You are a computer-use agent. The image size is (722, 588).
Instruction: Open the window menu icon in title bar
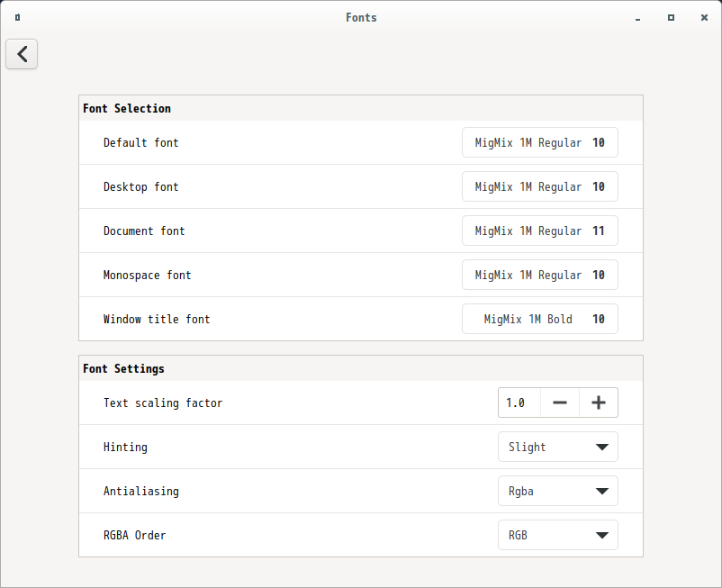click(x=18, y=17)
